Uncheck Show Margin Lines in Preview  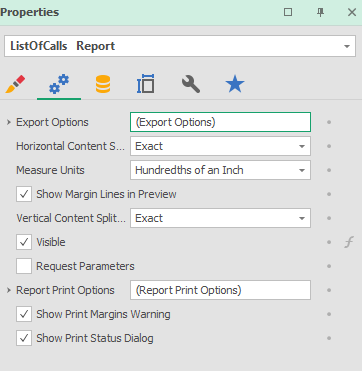click(x=24, y=194)
